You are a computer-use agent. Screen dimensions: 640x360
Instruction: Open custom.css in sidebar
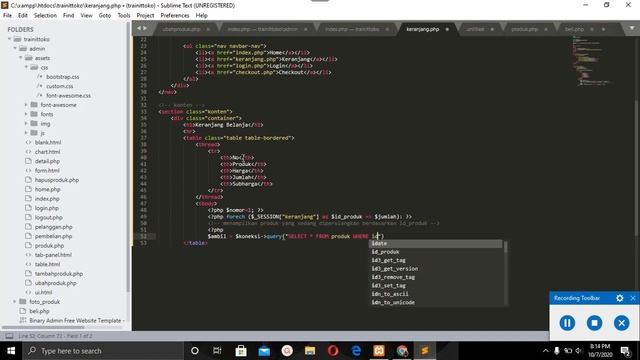pos(60,86)
